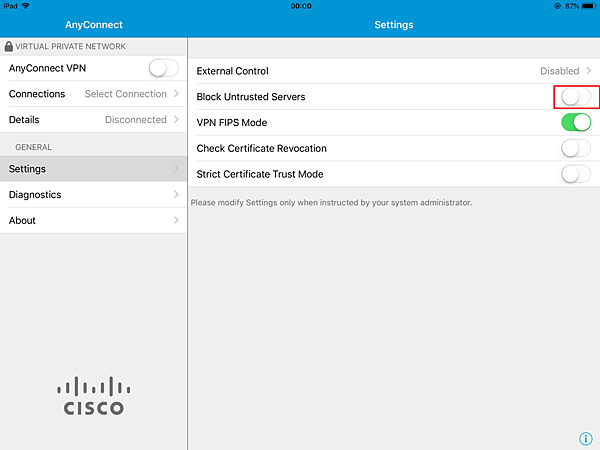Tap the VPN FIPS Mode label
Image resolution: width=600 pixels, height=450 pixels.
[x=232, y=122]
